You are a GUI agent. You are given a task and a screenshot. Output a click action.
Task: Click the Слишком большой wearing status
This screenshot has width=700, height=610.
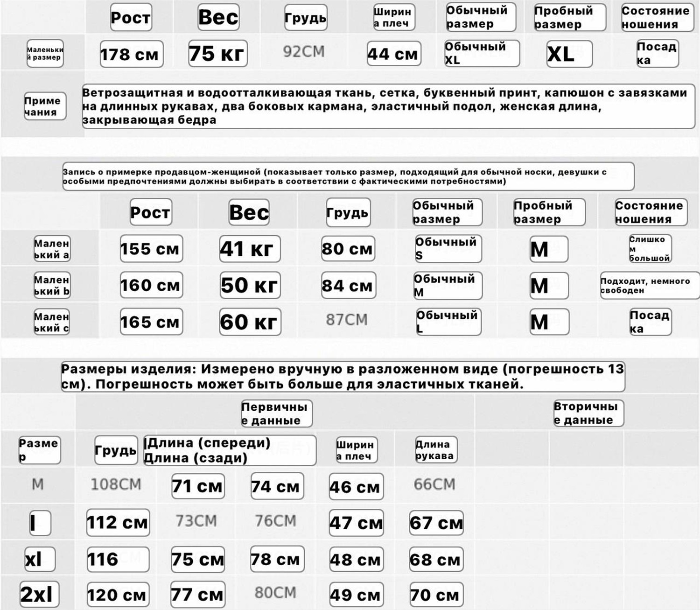pos(650,249)
